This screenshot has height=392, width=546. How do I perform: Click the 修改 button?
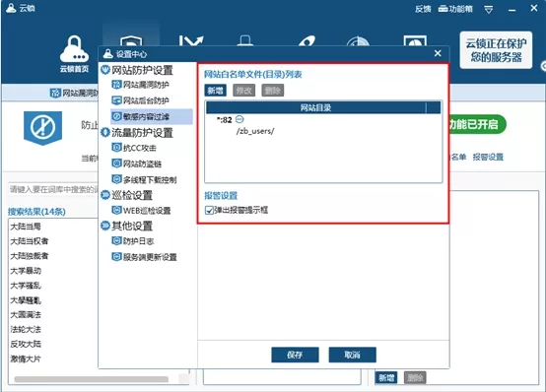(243, 91)
